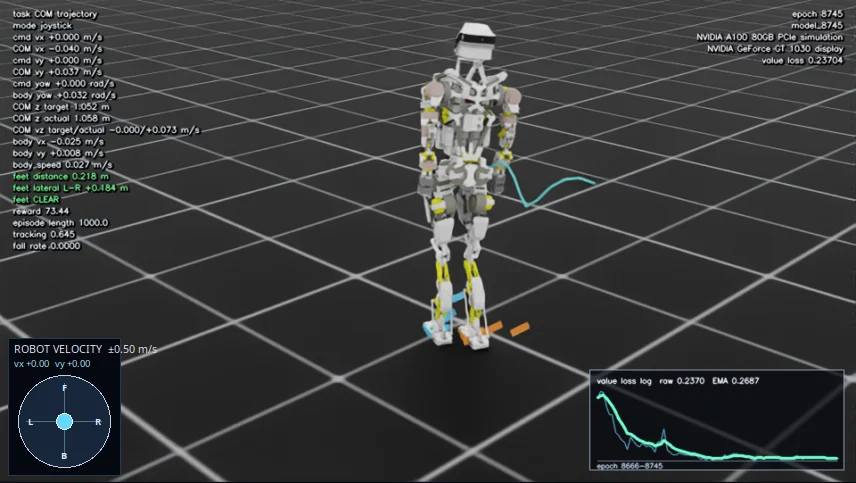Click the joystick R direction label
The width and height of the screenshot is (856, 483).
[98, 422]
